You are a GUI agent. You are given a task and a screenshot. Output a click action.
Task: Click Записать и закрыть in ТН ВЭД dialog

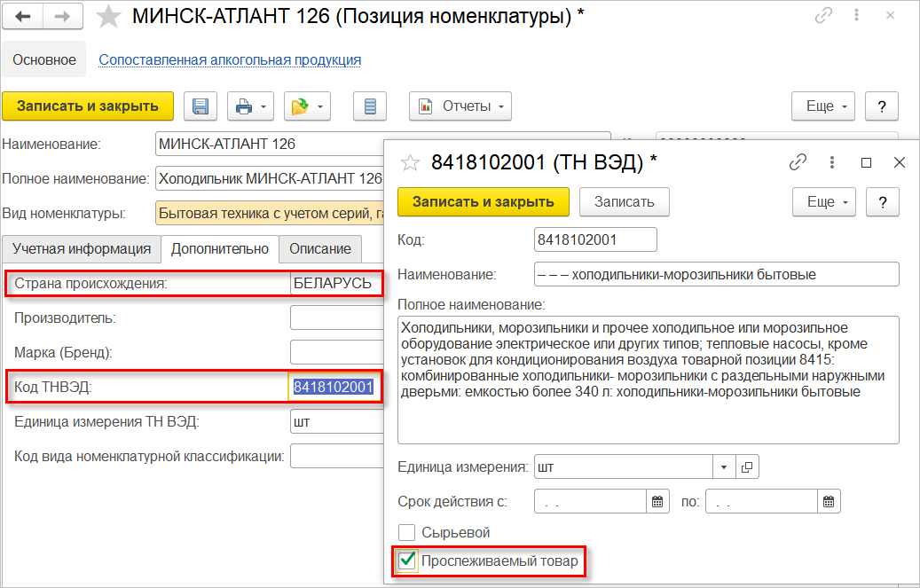[484, 202]
